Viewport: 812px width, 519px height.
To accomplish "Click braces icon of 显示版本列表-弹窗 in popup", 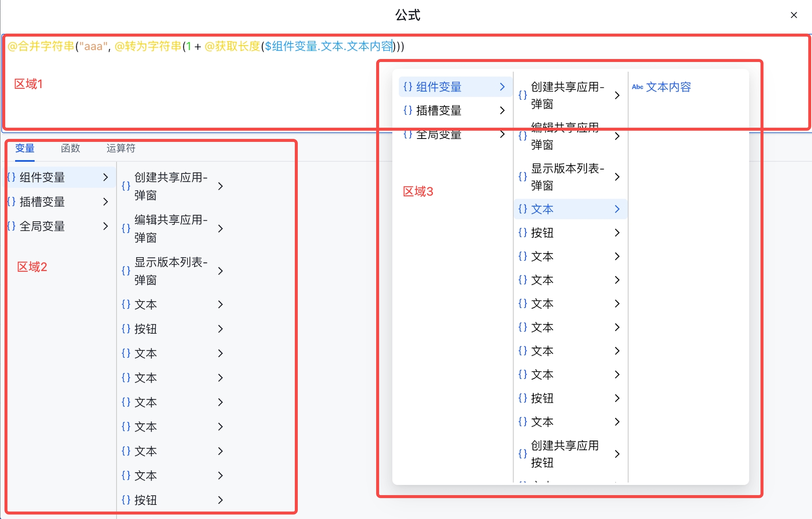I will [x=523, y=177].
